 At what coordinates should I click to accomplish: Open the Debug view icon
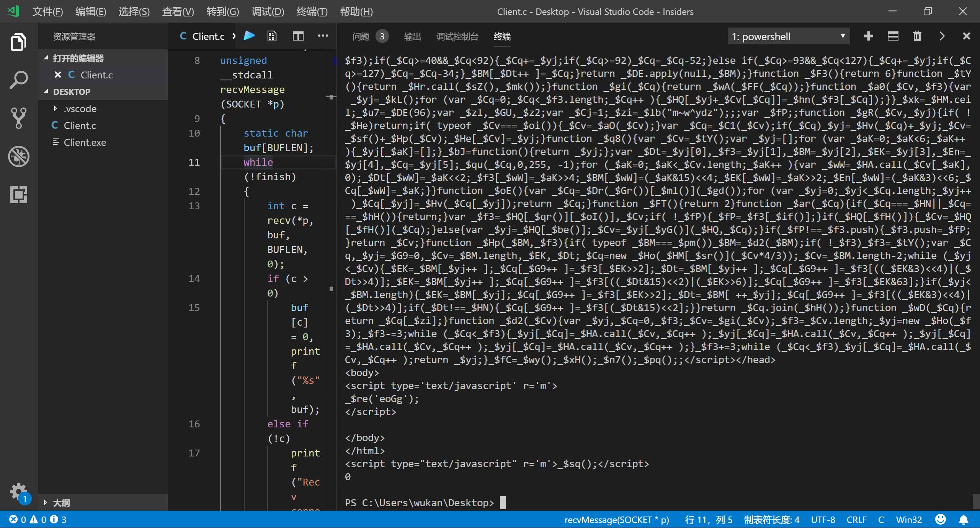pos(18,156)
